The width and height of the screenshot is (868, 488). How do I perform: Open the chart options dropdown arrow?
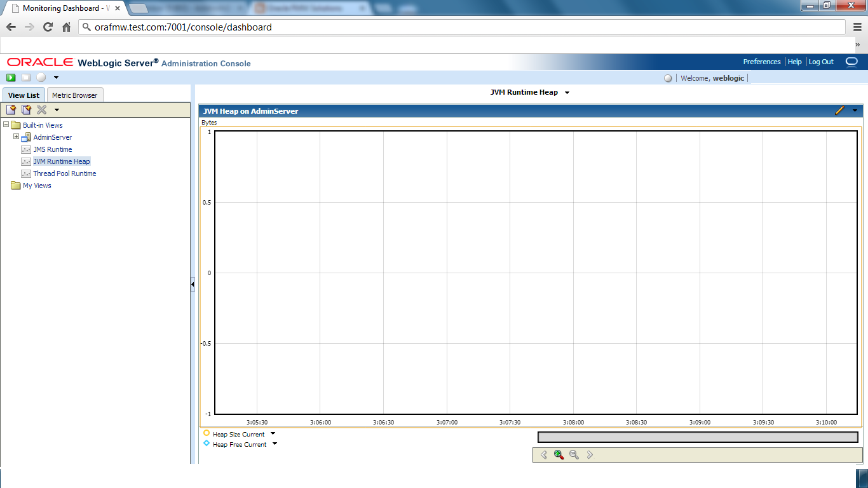click(x=853, y=111)
